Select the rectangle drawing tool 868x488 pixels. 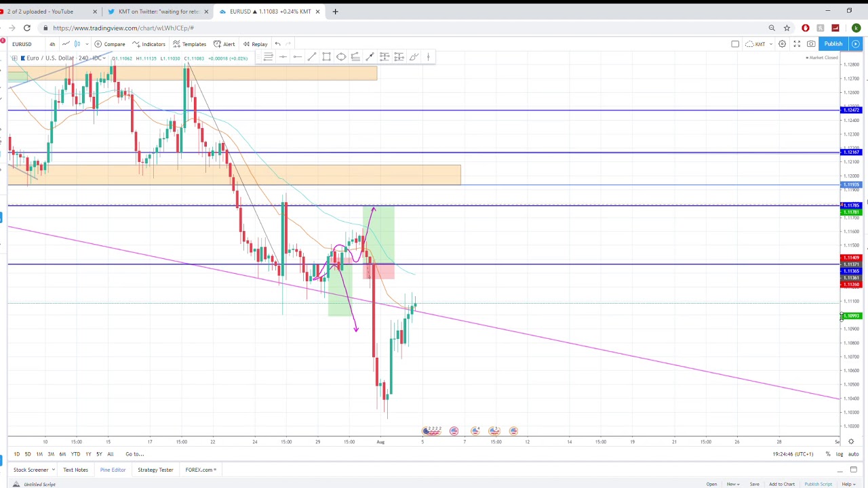point(326,57)
